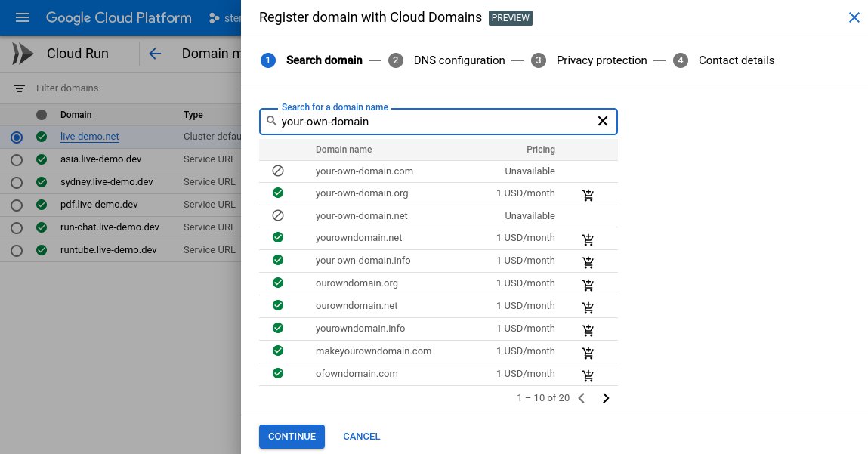Close the Register domain panel
The height and width of the screenshot is (454, 868).
(854, 17)
